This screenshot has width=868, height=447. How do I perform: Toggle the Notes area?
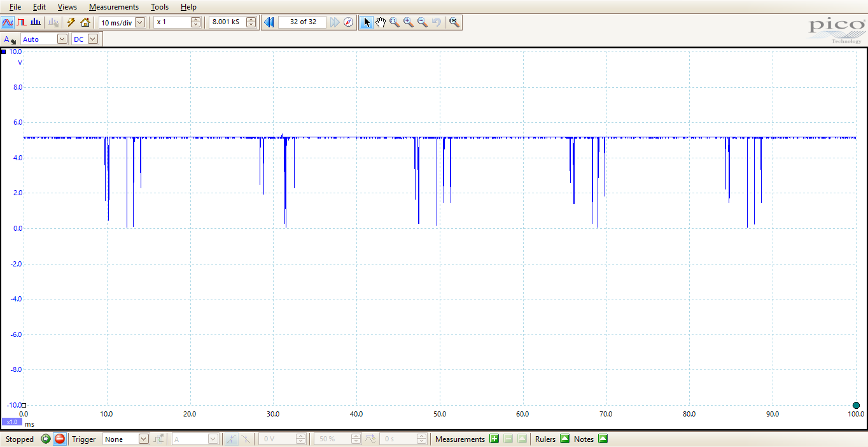click(603, 439)
